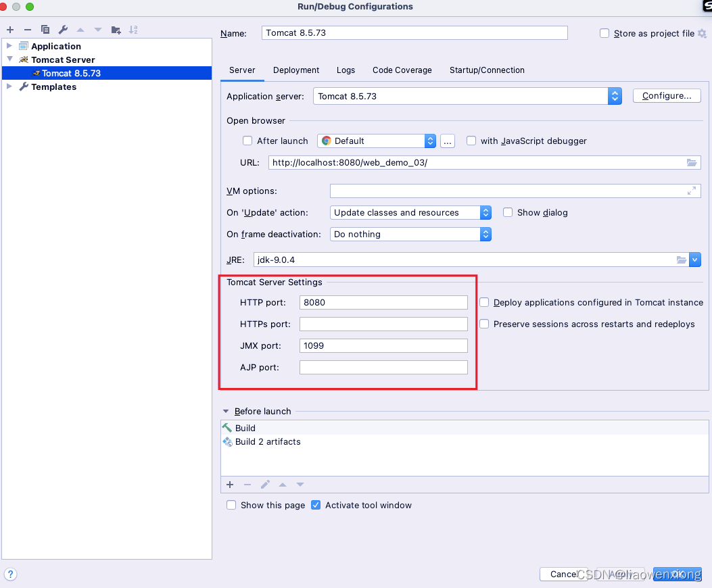The height and width of the screenshot is (588, 712).
Task: Switch to the Code Coverage tab
Action: [402, 70]
